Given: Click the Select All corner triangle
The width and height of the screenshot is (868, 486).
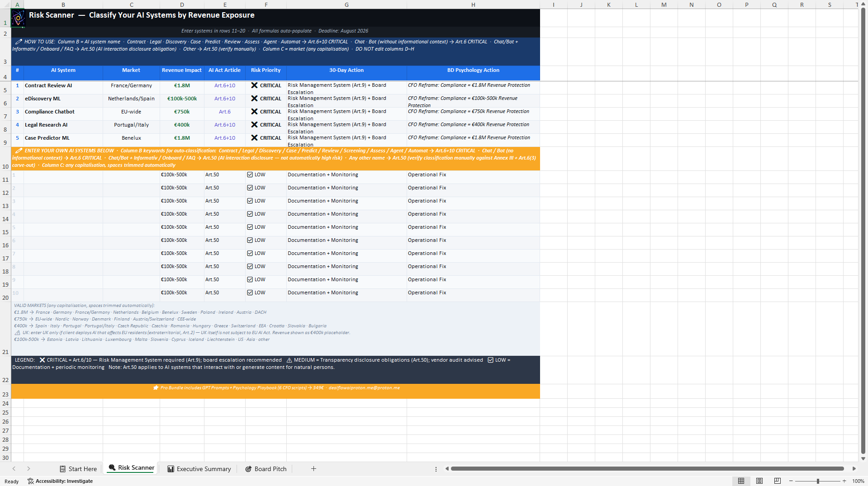Looking at the screenshot, I should 5,5.
